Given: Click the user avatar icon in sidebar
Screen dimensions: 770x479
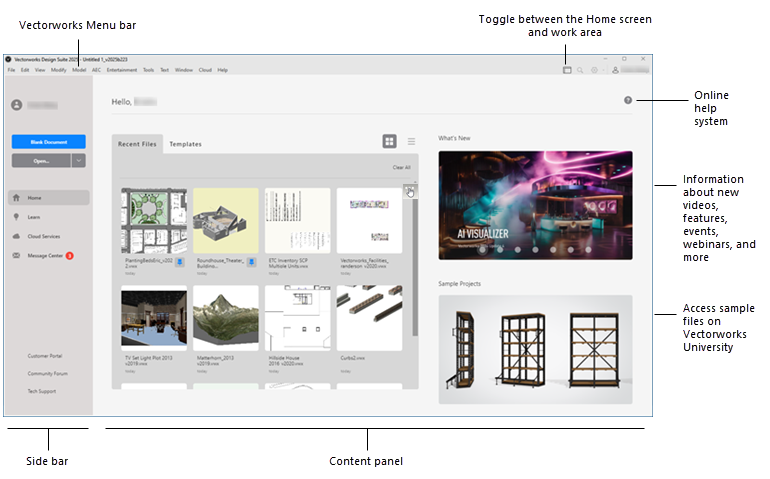Looking at the screenshot, I should 16,105.
